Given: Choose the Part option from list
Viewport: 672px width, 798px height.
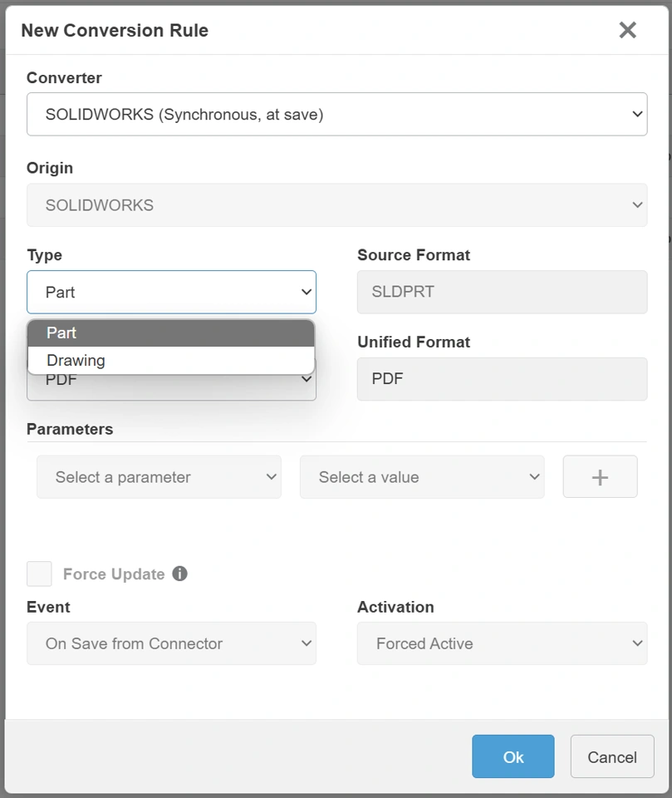Looking at the screenshot, I should pyautogui.click(x=171, y=333).
